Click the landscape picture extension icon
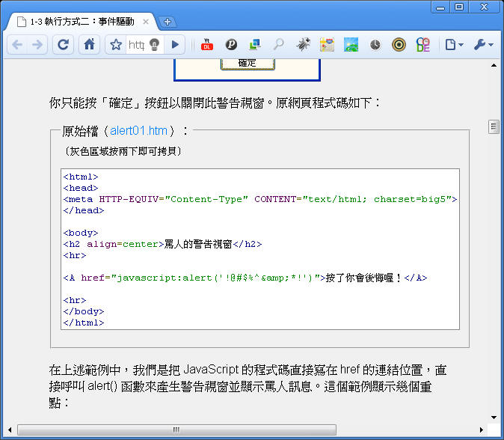This screenshot has height=440, width=504. (x=351, y=45)
